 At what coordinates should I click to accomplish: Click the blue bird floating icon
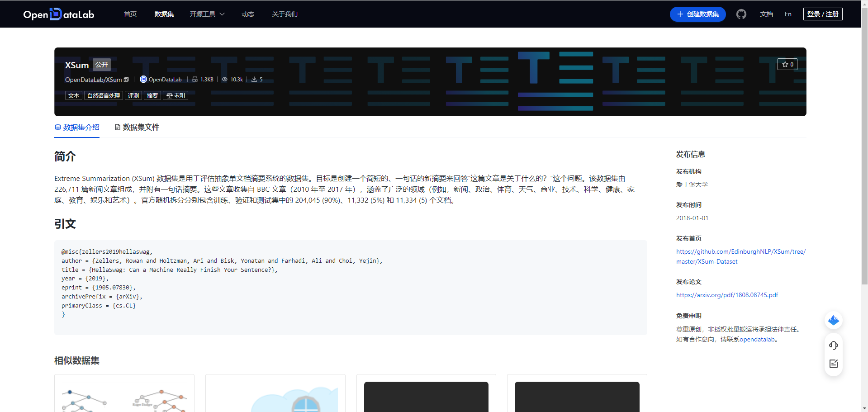click(x=834, y=321)
